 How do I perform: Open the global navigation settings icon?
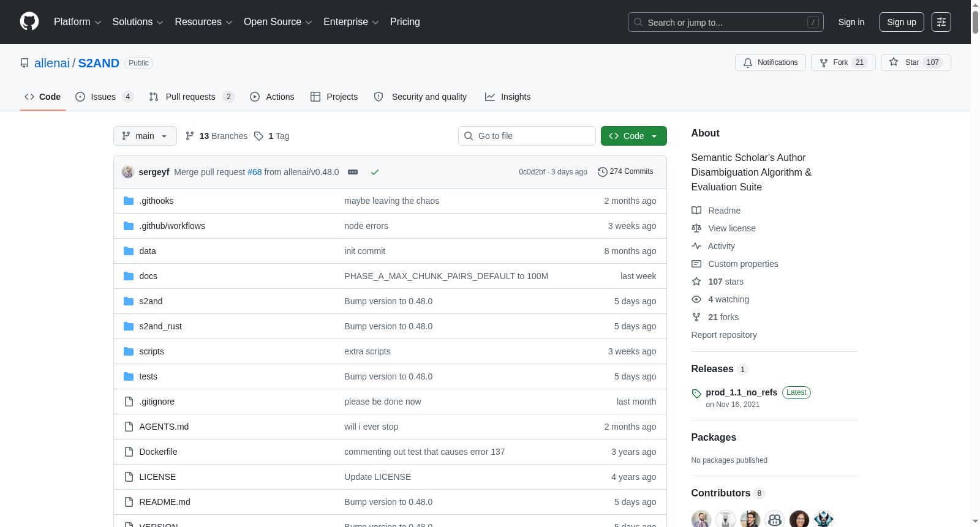pyautogui.click(x=941, y=22)
